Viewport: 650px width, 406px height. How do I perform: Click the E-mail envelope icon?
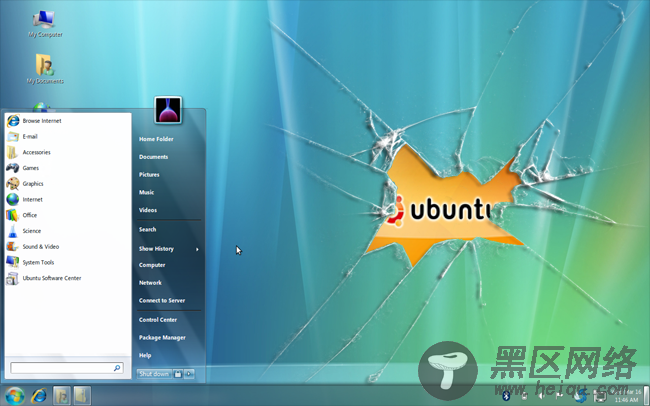point(12,136)
